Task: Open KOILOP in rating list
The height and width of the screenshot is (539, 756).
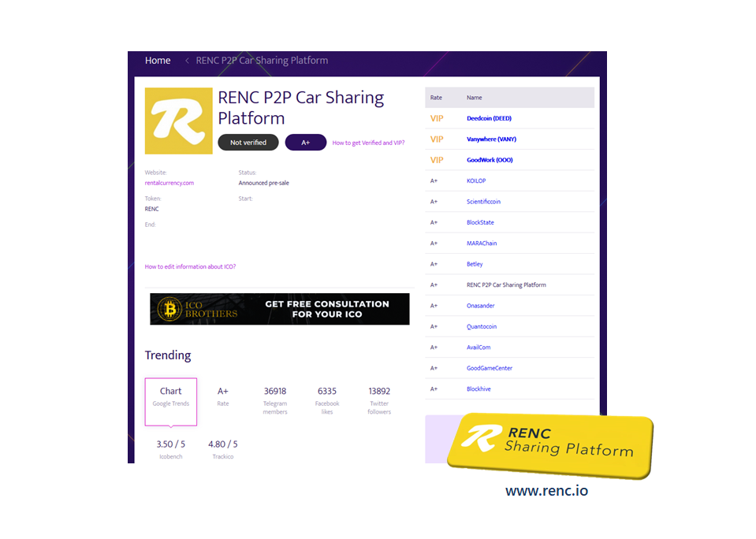Action: click(x=476, y=180)
